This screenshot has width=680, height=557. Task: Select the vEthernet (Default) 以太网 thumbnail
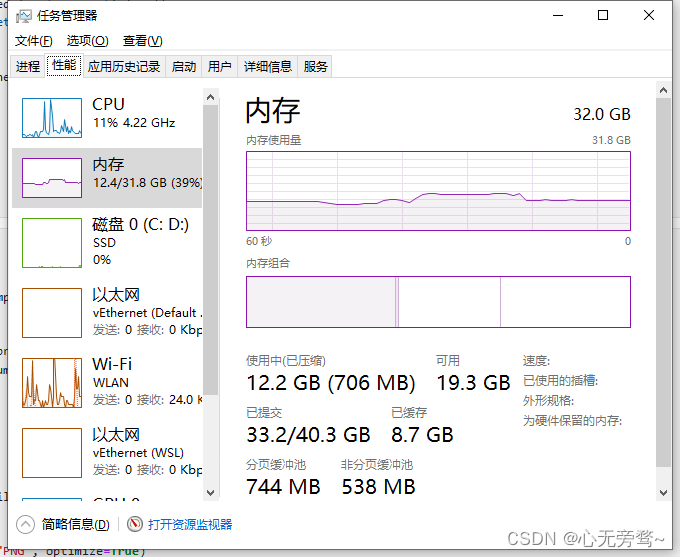coord(52,313)
